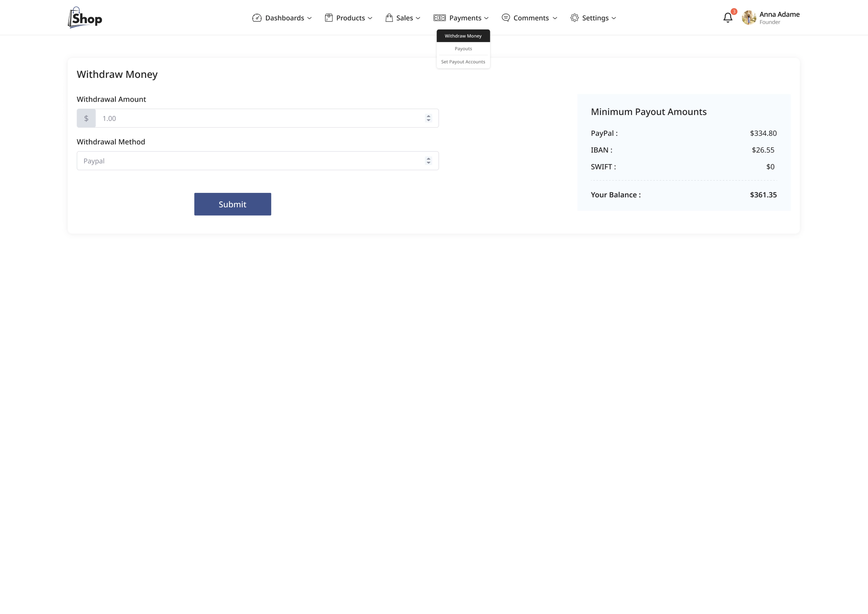Screen dimensions: 868x614
Task: Open the Settings menu chevron
Action: (614, 18)
